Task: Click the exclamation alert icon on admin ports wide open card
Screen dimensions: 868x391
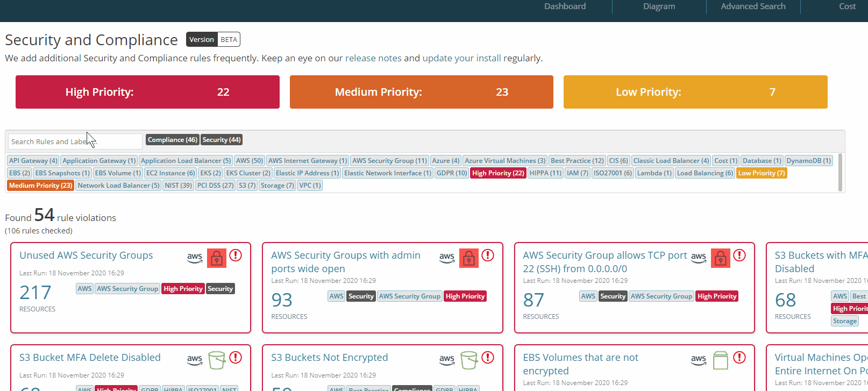Action: 488,255
